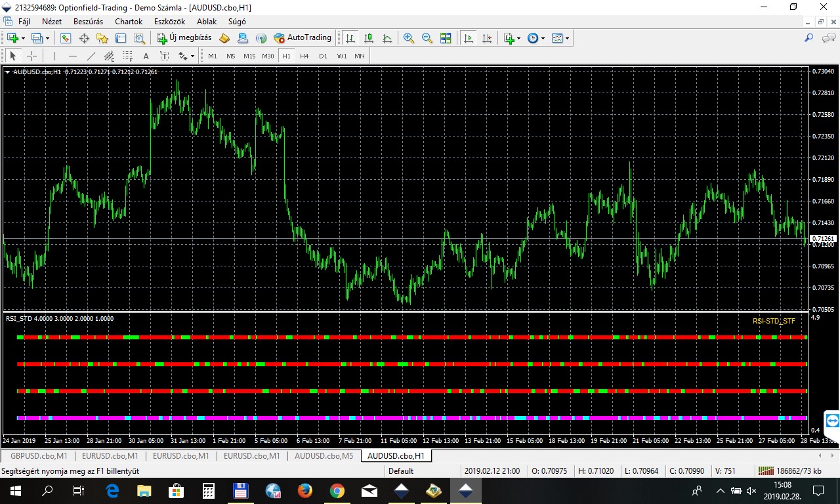Screen dimensions: 840x504
Task: Open the new chart dropdown arrow
Action: (24, 38)
